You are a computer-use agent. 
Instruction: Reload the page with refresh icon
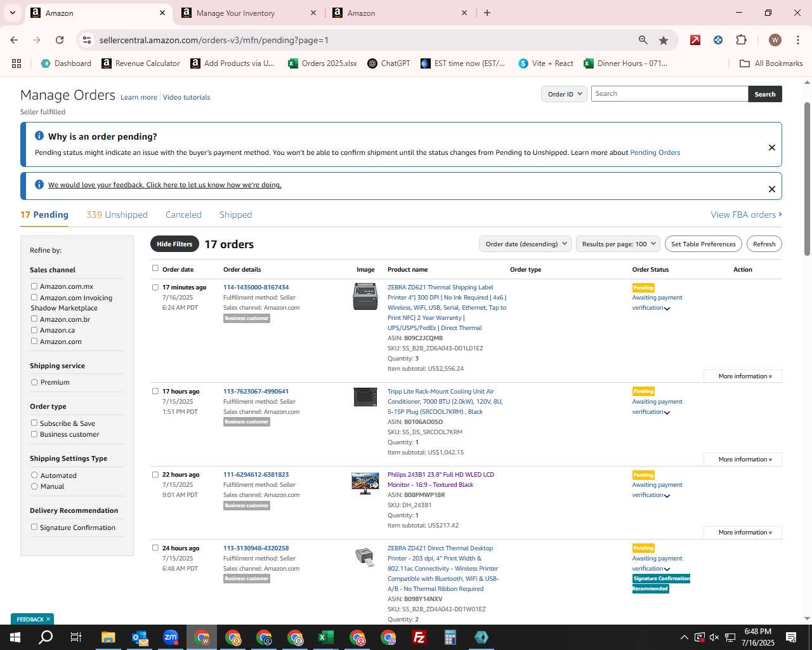click(60, 40)
